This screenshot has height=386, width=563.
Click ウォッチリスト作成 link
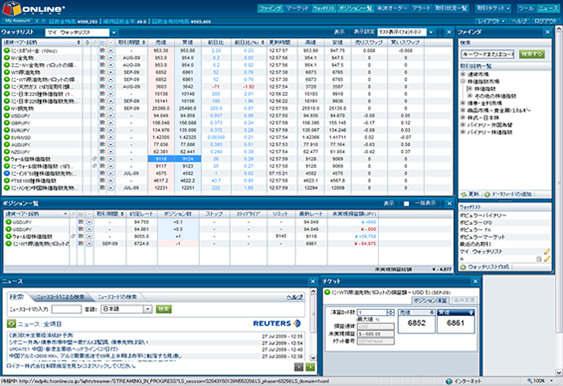pos(488,267)
